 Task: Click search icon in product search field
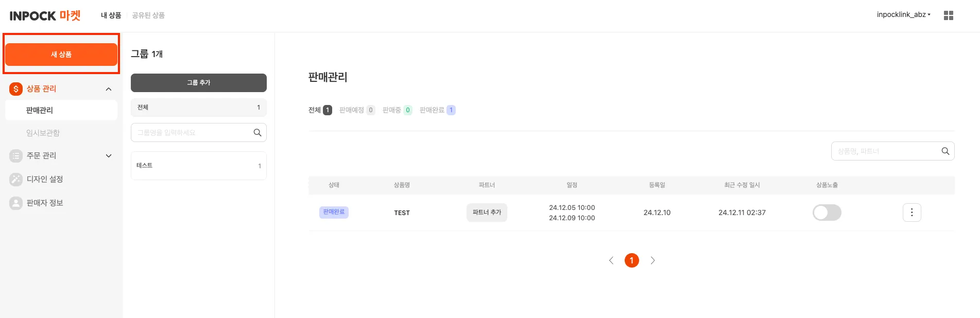point(945,151)
